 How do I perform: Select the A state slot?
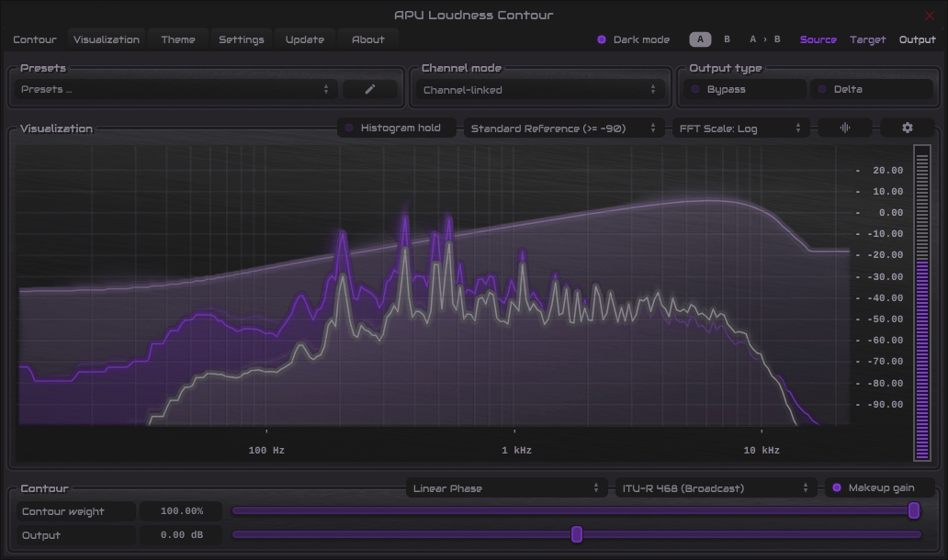(700, 39)
